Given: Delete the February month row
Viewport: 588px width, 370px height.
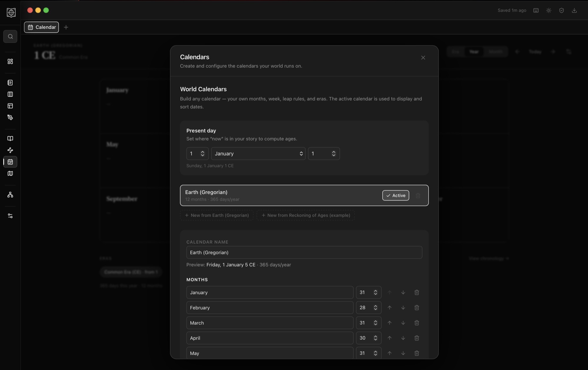Looking at the screenshot, I should (417, 308).
